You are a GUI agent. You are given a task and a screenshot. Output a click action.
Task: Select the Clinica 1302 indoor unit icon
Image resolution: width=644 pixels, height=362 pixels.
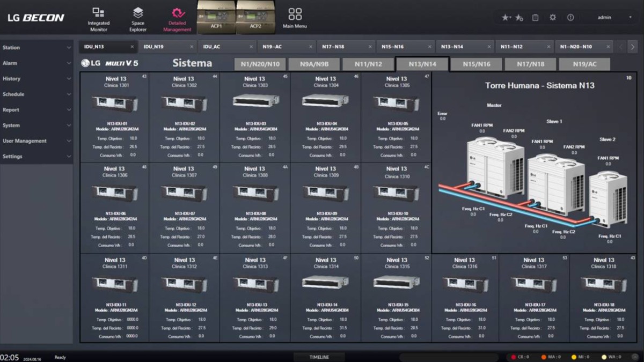click(184, 103)
